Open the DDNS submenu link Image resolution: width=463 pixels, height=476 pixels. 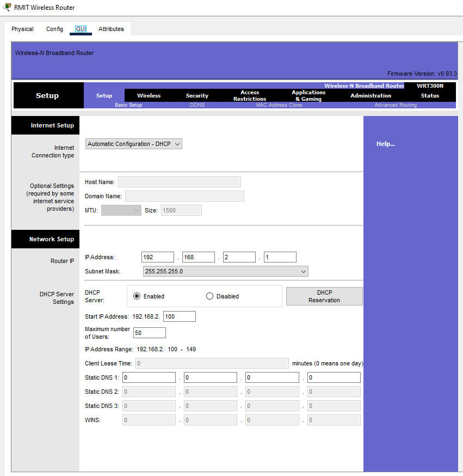tap(197, 105)
